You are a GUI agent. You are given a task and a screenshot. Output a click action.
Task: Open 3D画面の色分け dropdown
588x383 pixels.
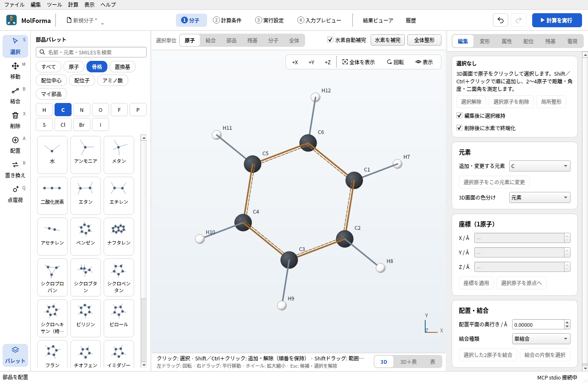pyautogui.click(x=539, y=197)
